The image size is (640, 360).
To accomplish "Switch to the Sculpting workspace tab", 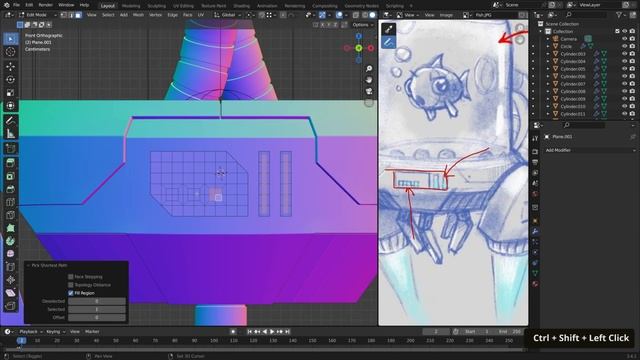I will pos(157,6).
